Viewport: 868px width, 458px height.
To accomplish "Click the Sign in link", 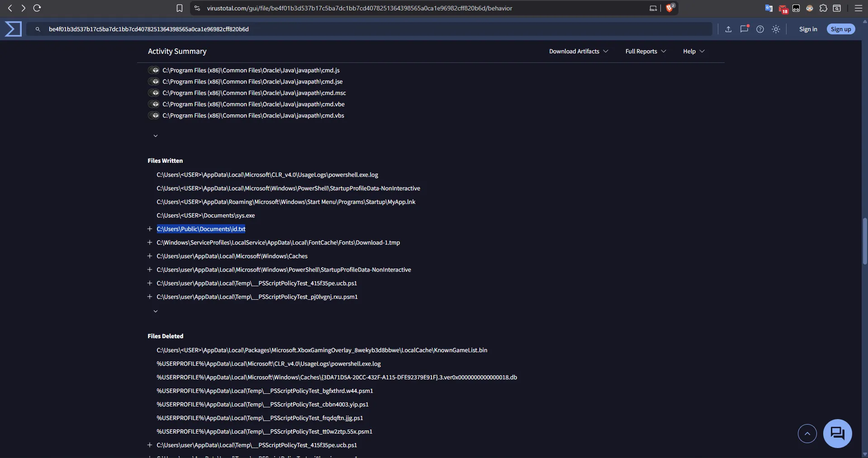I will tap(808, 29).
